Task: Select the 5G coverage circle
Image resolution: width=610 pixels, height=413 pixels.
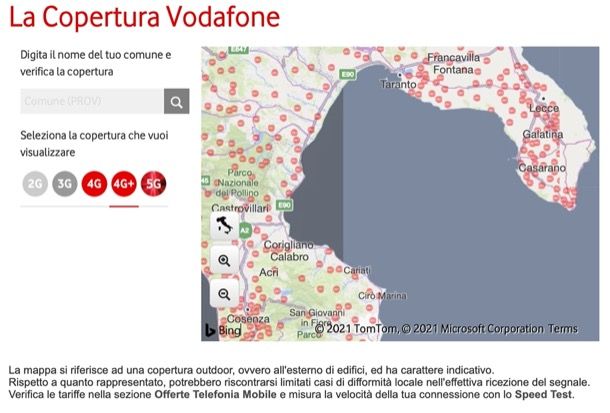Action: coord(154,184)
